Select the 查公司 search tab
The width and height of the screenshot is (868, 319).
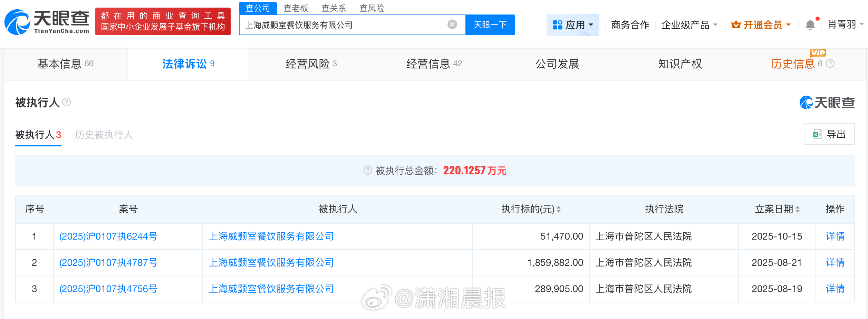click(258, 8)
